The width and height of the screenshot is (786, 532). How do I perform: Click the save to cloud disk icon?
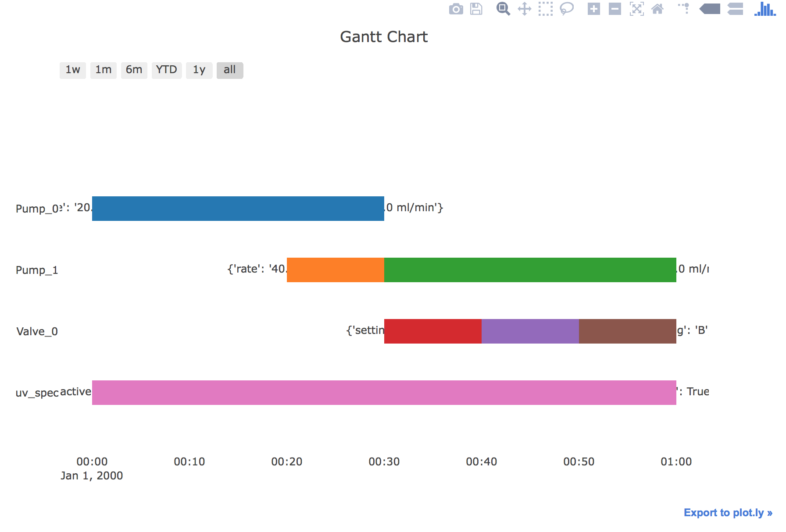476,8
